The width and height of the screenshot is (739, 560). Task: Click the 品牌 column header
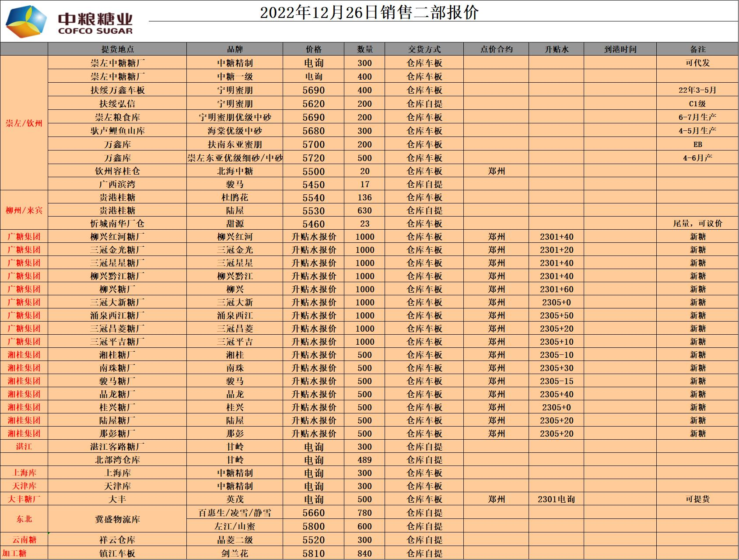(235, 49)
